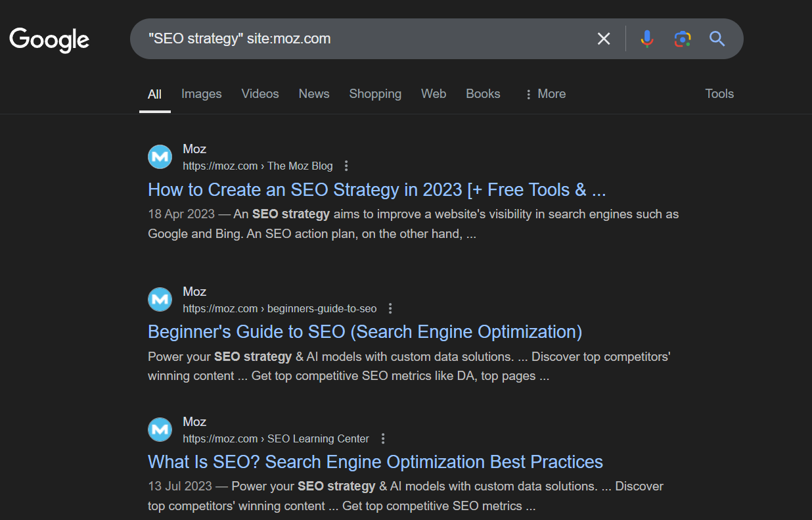812x520 pixels.
Task: Click the moz.com › SEO Learning Center URL
Action: point(276,438)
